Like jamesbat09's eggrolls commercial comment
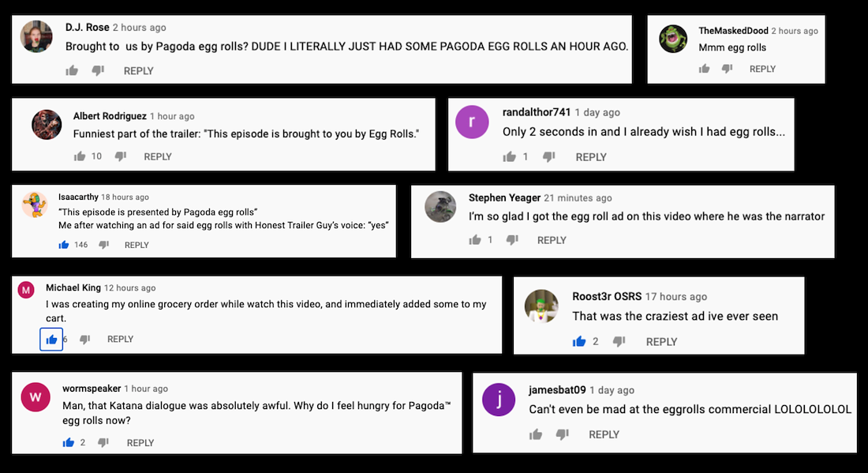 (x=537, y=434)
